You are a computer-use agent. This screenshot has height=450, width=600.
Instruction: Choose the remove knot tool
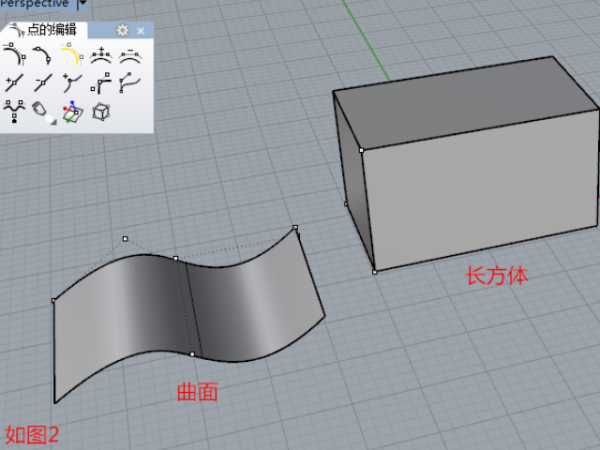pyautogui.click(x=42, y=83)
